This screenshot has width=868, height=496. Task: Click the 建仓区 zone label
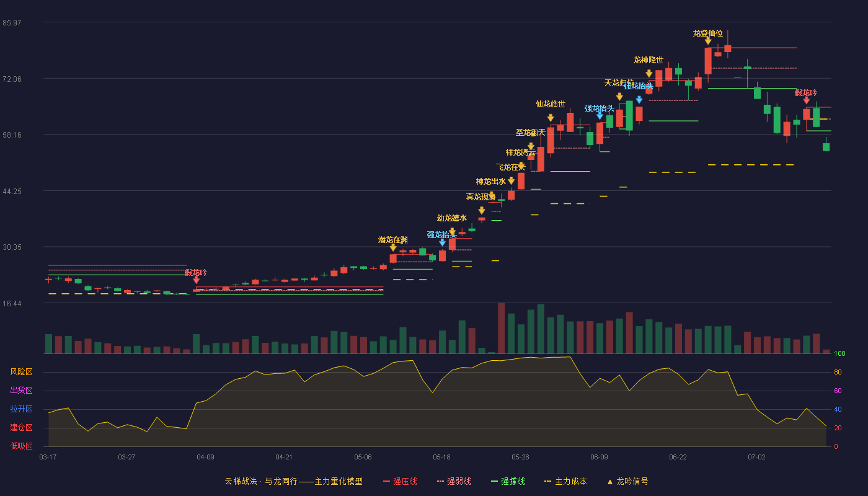[21, 428]
